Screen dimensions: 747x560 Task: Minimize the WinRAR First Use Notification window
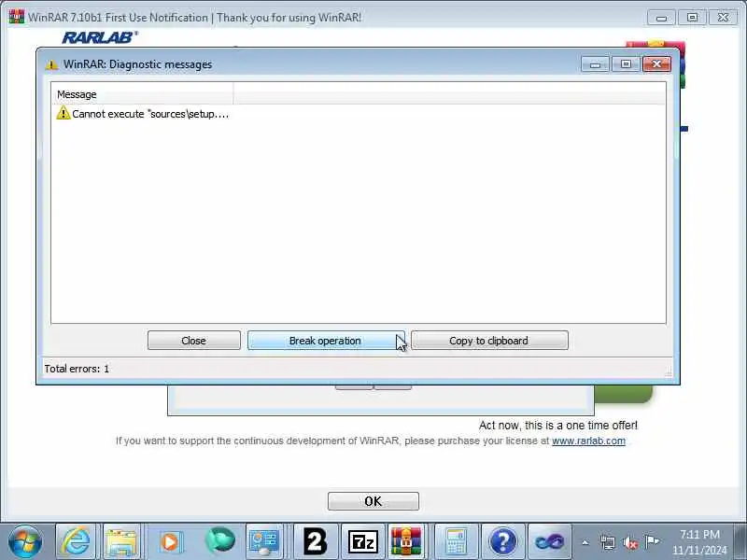click(x=661, y=18)
